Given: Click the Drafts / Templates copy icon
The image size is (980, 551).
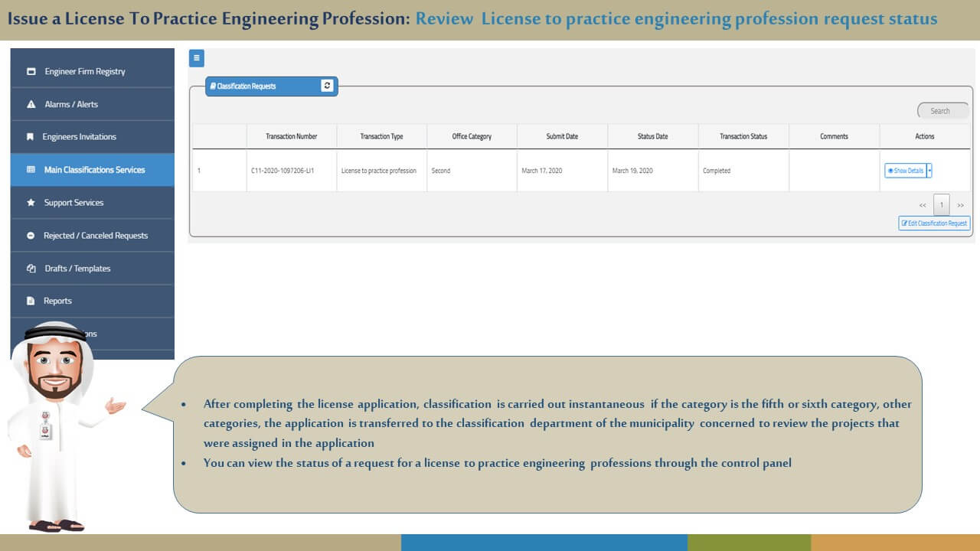Looking at the screenshot, I should click(31, 269).
